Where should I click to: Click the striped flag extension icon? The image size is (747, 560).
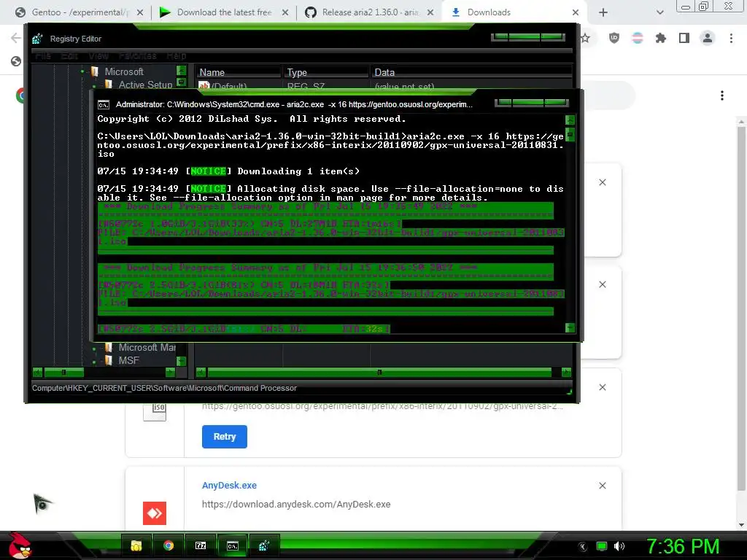click(x=638, y=38)
